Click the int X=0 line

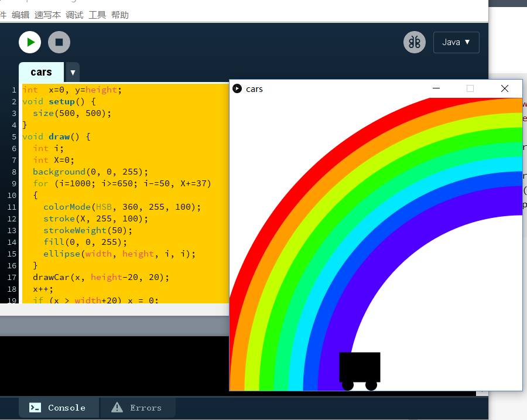coord(53,160)
